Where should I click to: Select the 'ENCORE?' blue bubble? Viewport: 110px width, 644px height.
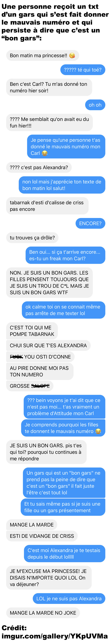click(x=90, y=223)
